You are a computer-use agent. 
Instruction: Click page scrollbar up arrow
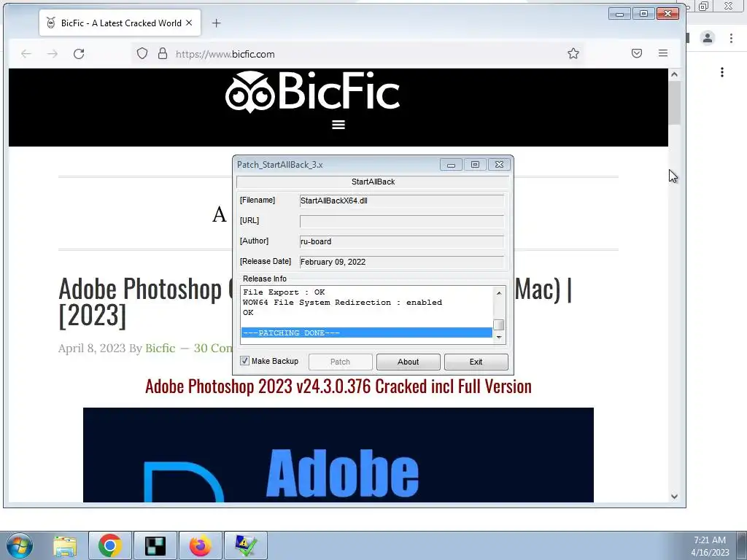(674, 74)
